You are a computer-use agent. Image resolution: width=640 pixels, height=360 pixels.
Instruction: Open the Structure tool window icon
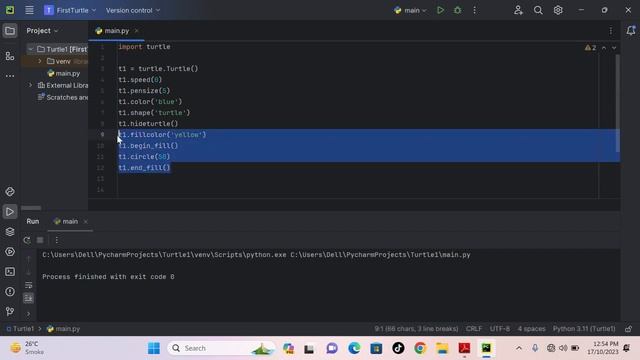click(10, 56)
